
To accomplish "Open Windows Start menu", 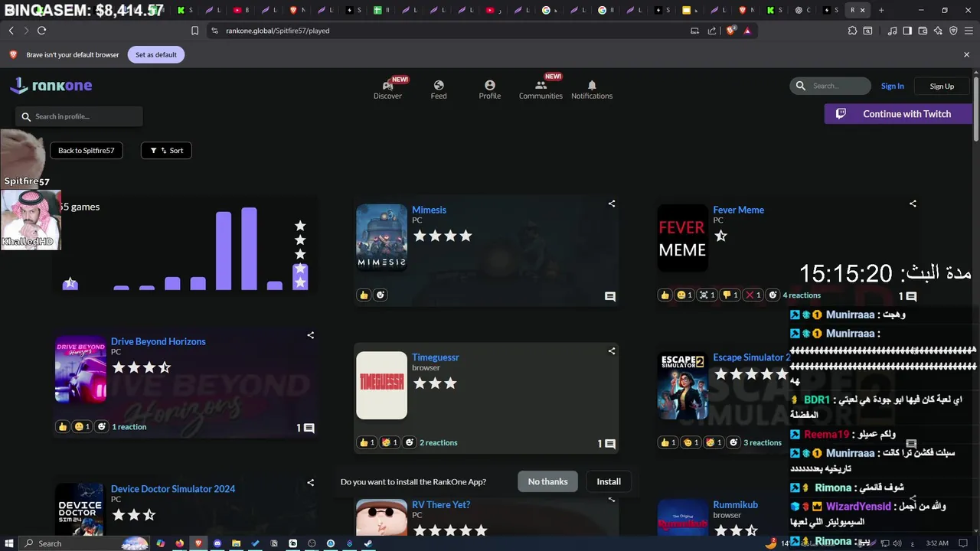I will coord(8,543).
